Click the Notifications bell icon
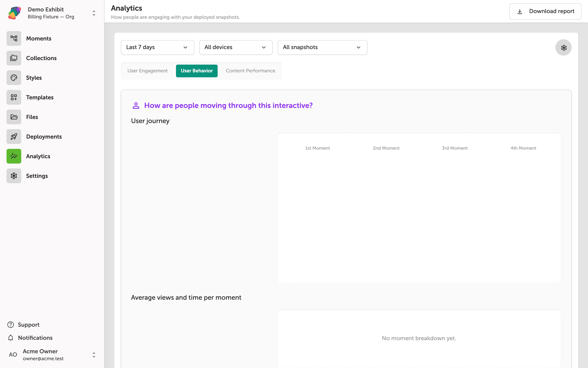The height and width of the screenshot is (368, 588). 10,338
